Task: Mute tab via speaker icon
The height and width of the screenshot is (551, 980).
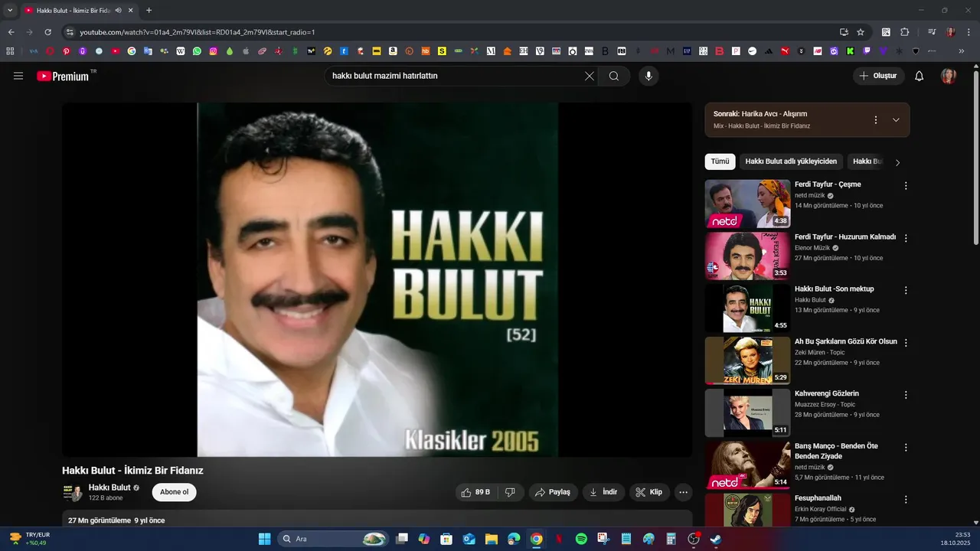Action: [118, 11]
